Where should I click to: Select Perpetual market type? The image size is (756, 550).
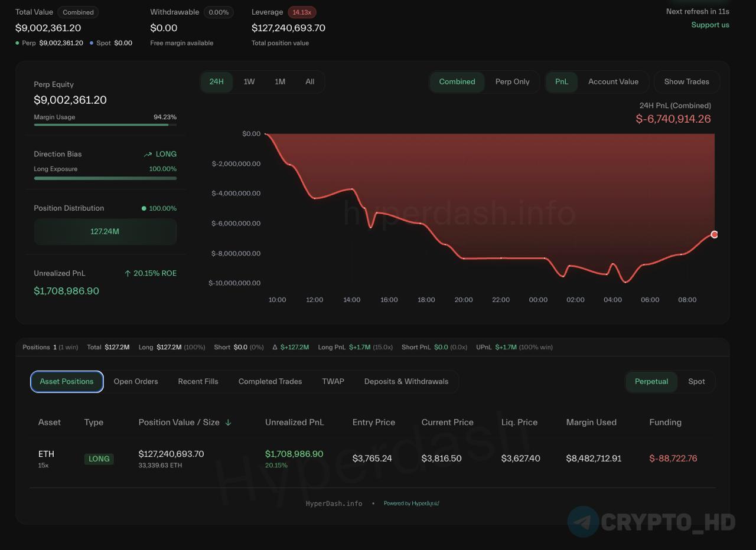(x=651, y=381)
